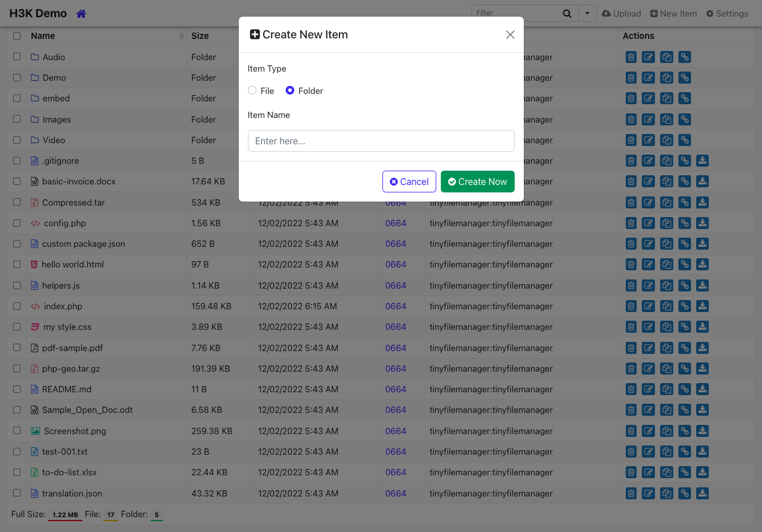
Task: Click the Cancel button in dialog
Action: 409,182
